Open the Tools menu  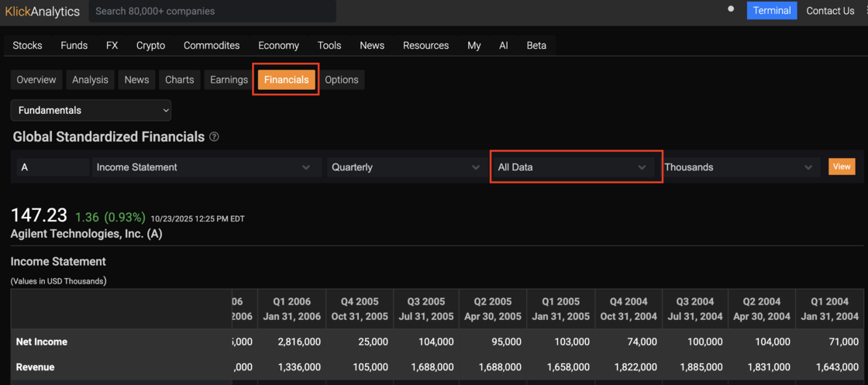pos(329,46)
